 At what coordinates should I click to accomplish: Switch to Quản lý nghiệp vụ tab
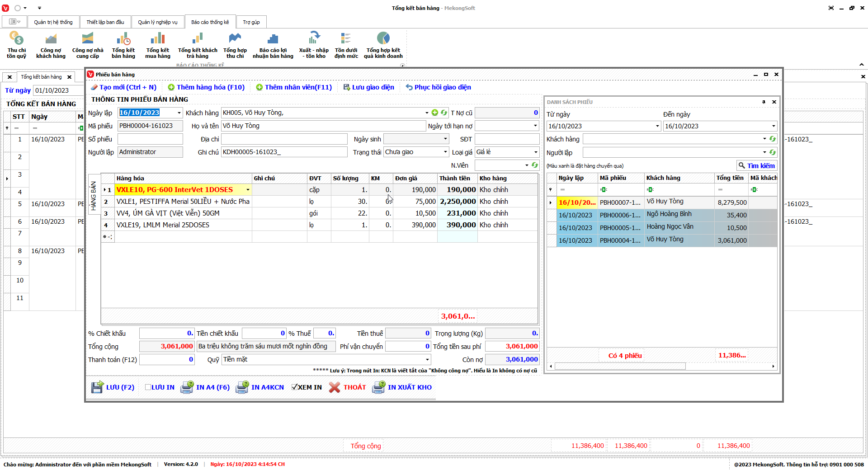pyautogui.click(x=157, y=22)
